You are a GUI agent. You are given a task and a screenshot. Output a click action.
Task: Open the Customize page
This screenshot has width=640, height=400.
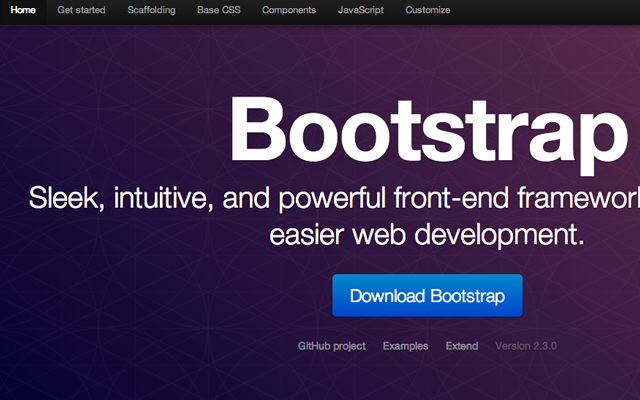[427, 11]
